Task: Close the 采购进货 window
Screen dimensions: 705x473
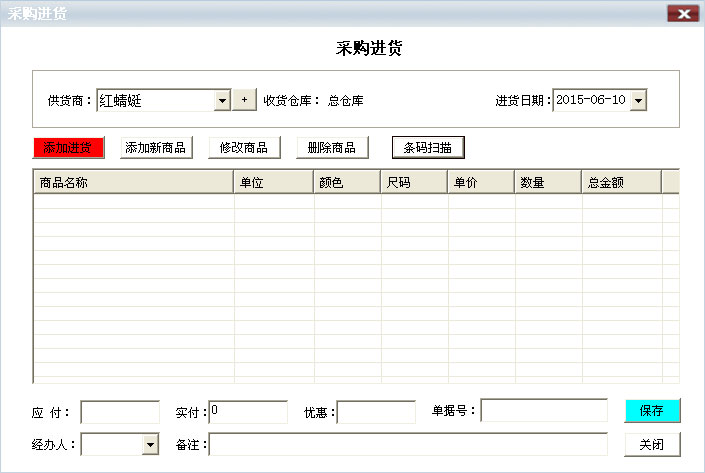Action: point(683,13)
